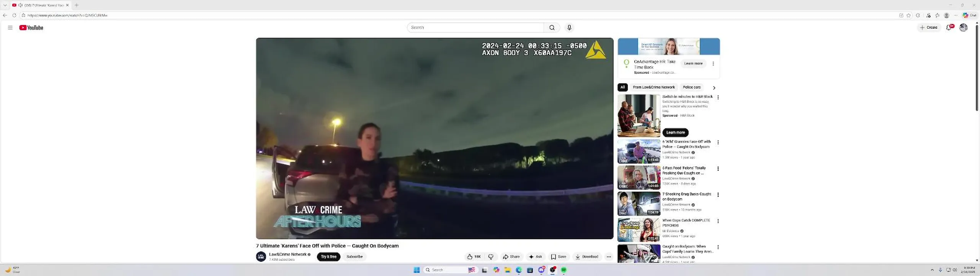Reload the current page
Screen dimensions: 980x276
[14, 15]
